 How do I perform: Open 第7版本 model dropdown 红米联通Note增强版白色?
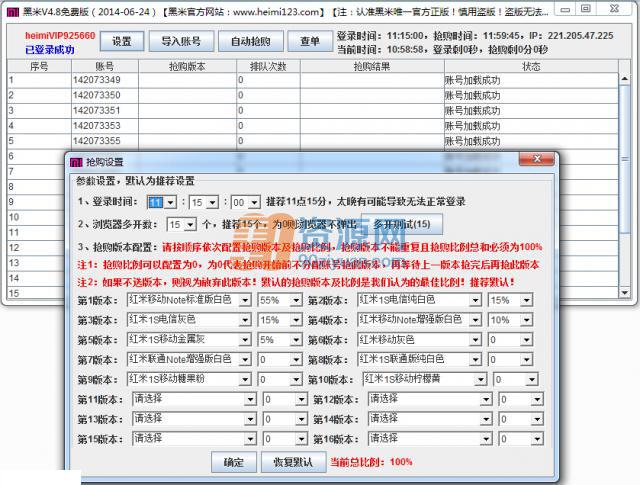(x=189, y=359)
